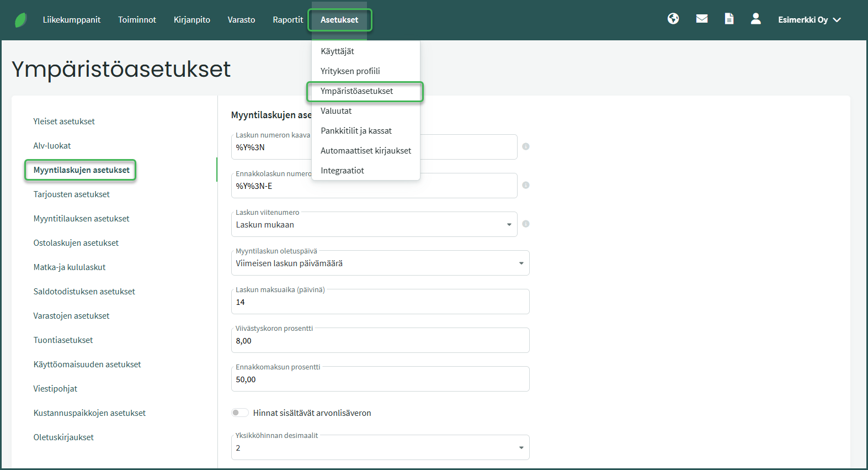The height and width of the screenshot is (470, 868).
Task: Open the Esimerkki Oy company menu
Action: 809,20
